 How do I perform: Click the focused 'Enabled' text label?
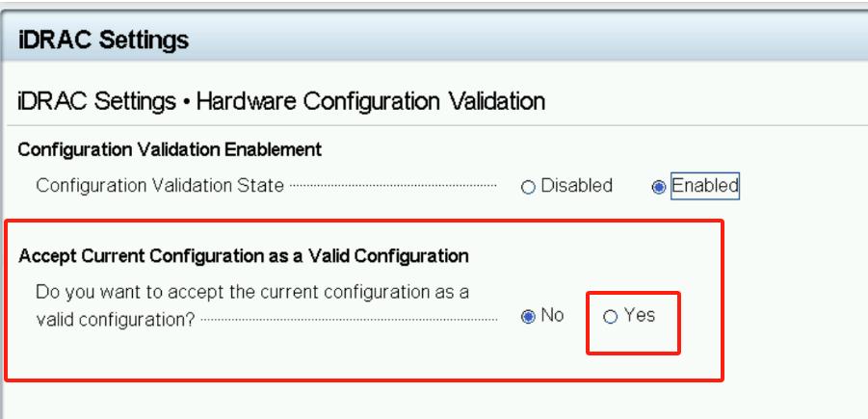705,186
